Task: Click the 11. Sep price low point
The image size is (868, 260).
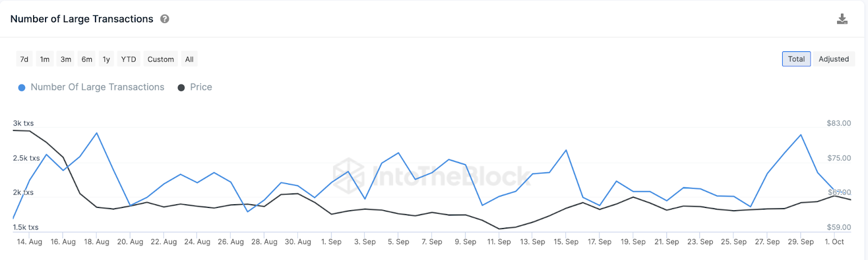Action: coord(499,229)
